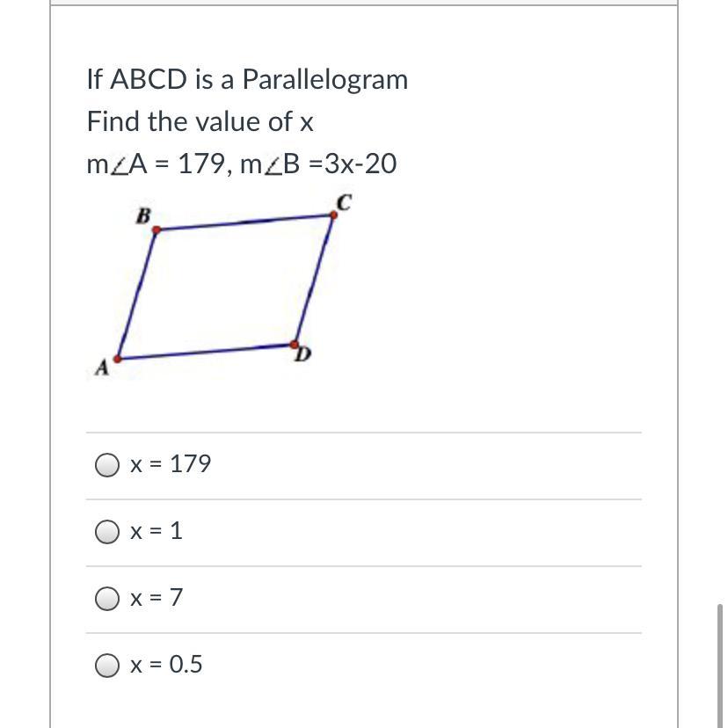Pick the x = 0.5 radio button
This screenshot has height=728, width=728.
point(107,665)
